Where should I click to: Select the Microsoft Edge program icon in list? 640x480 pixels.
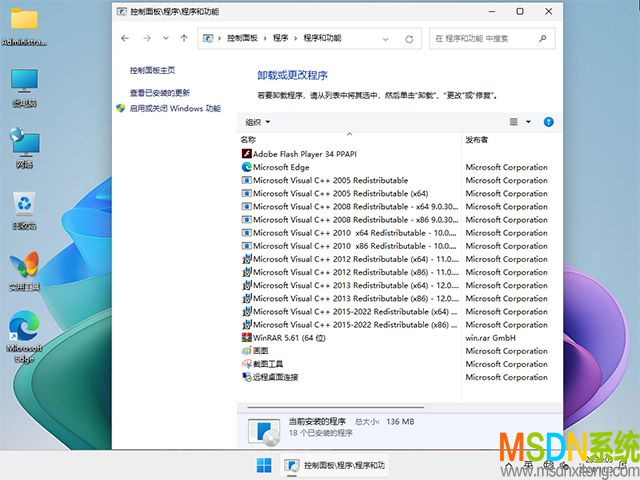point(247,167)
